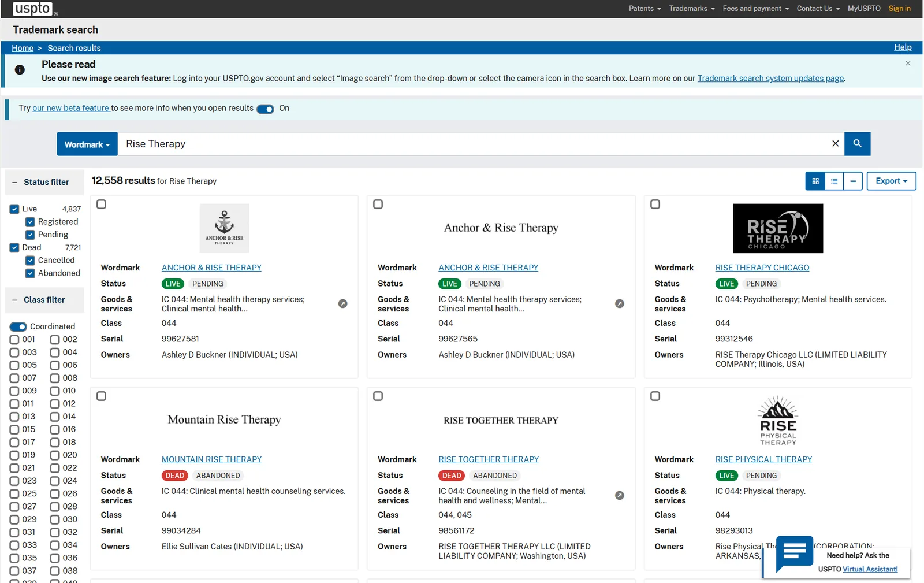Check class 044 is not shown; select class 004
This screenshot has width=924, height=583.
point(55,352)
